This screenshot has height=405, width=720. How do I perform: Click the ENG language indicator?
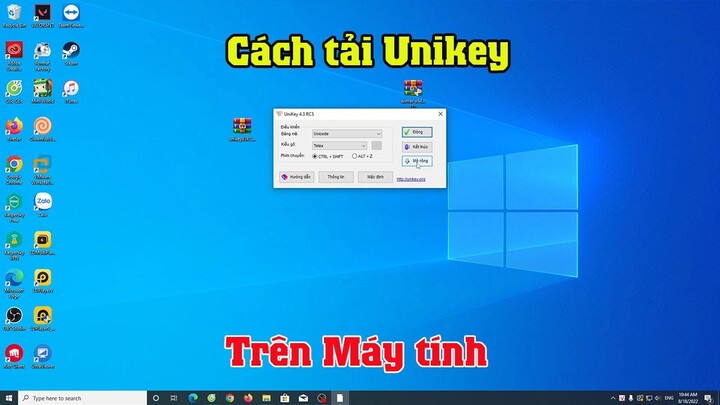point(669,398)
